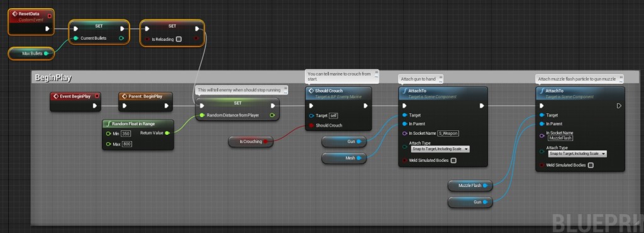The width and height of the screenshot is (644, 233).
Task: Click Parent: BeginPlay exec output pin
Action: [166, 106]
